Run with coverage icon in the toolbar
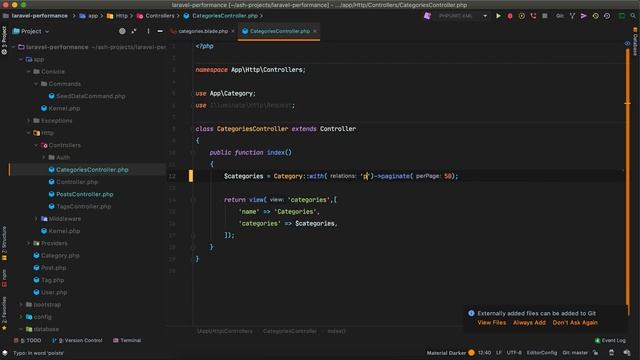This screenshot has width=640, height=360. point(522,16)
